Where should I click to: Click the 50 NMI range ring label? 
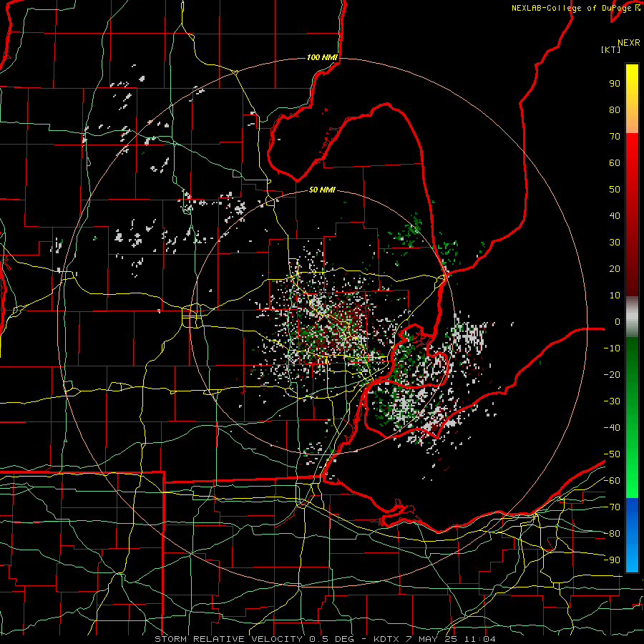[322, 190]
